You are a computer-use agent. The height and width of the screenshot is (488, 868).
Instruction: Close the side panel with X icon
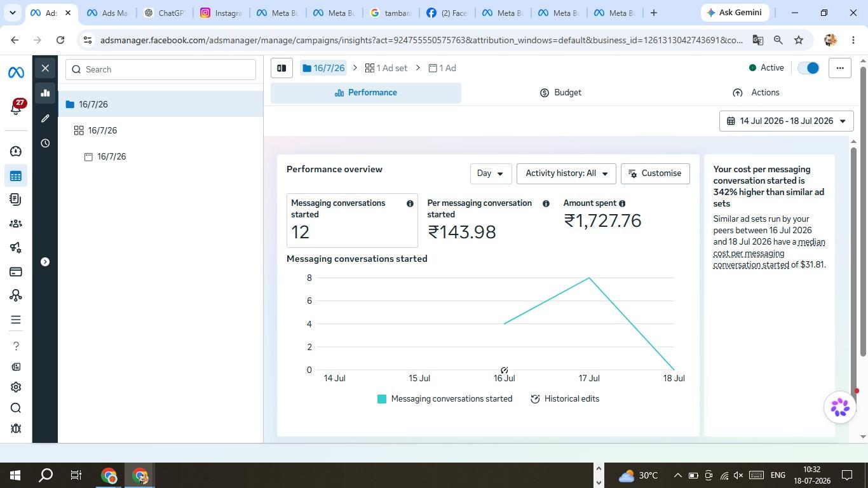pyautogui.click(x=45, y=68)
